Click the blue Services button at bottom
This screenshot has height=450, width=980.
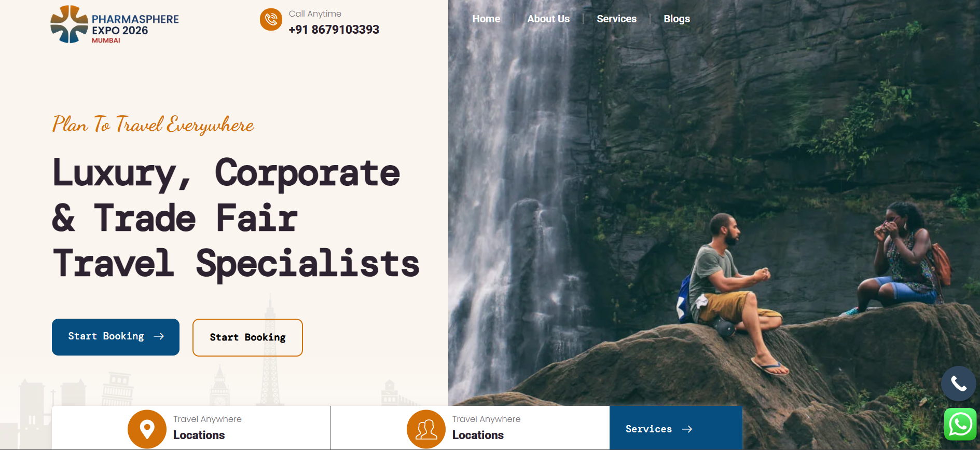click(x=676, y=428)
